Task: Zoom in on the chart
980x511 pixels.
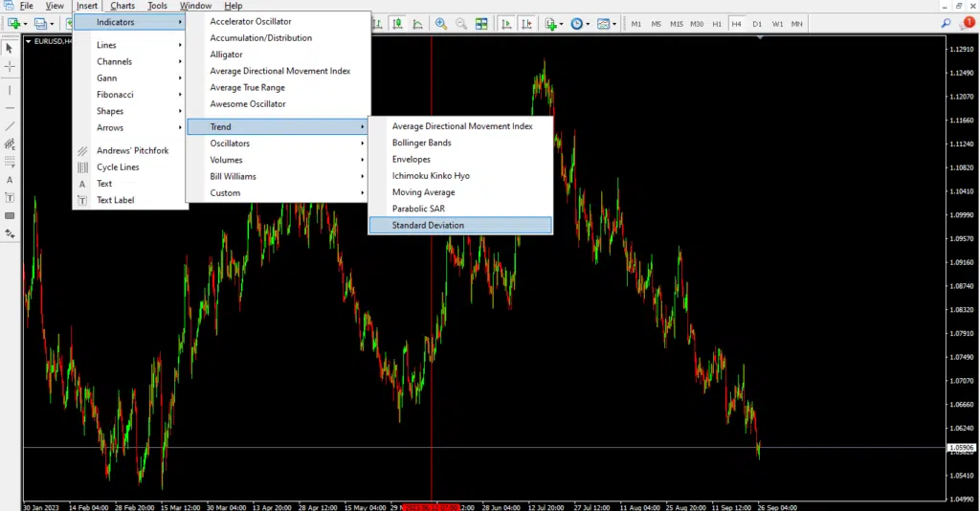Action: (x=441, y=24)
